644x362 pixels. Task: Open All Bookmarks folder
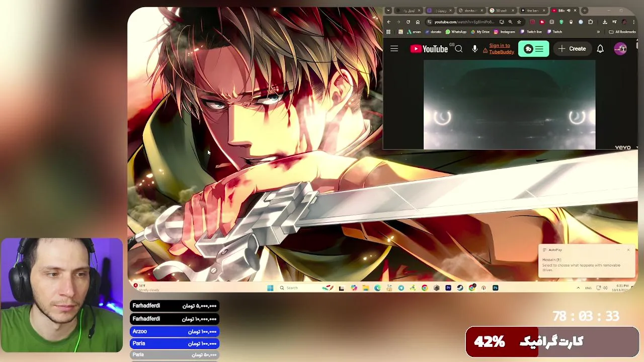[x=622, y=32]
